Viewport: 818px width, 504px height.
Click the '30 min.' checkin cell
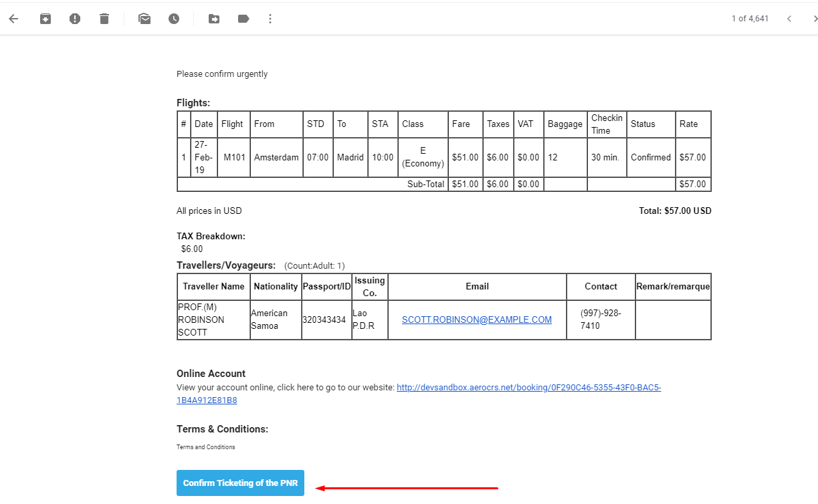coord(607,158)
